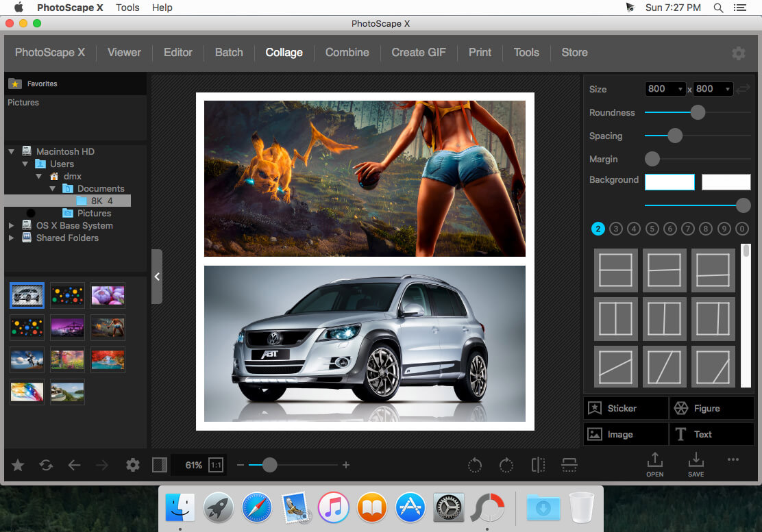
Task: Open a Sticker overlay
Action: click(x=624, y=407)
